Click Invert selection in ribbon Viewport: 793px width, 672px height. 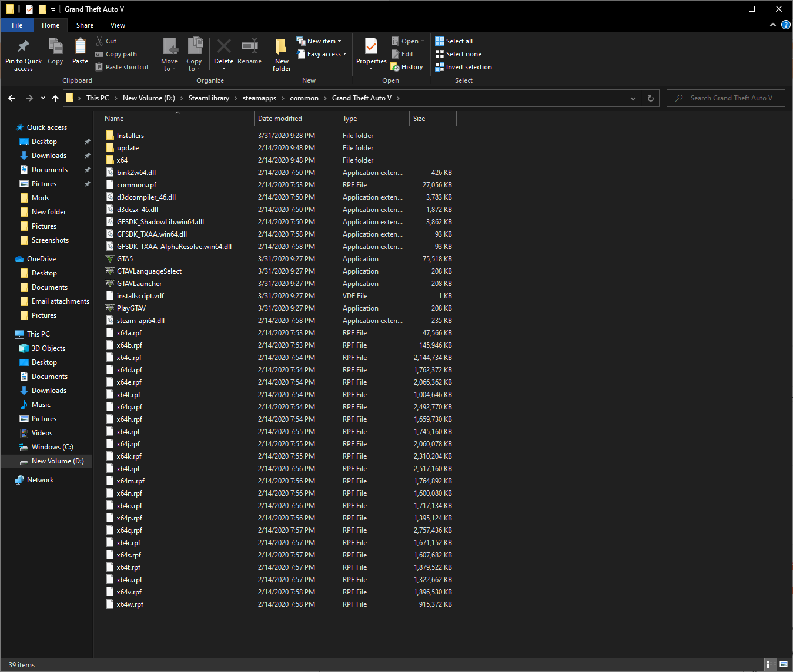463,67
